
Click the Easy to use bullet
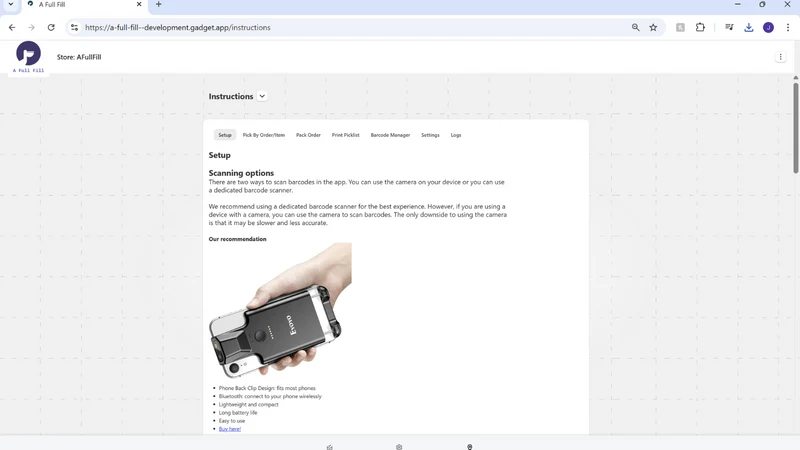232,421
